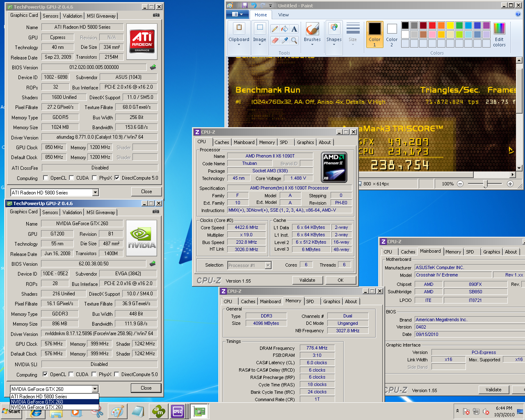This screenshot has height=420, width=525.
Task: Click the camera screenshot icon in NVIDIA GPU-Z
Action: pos(156,212)
